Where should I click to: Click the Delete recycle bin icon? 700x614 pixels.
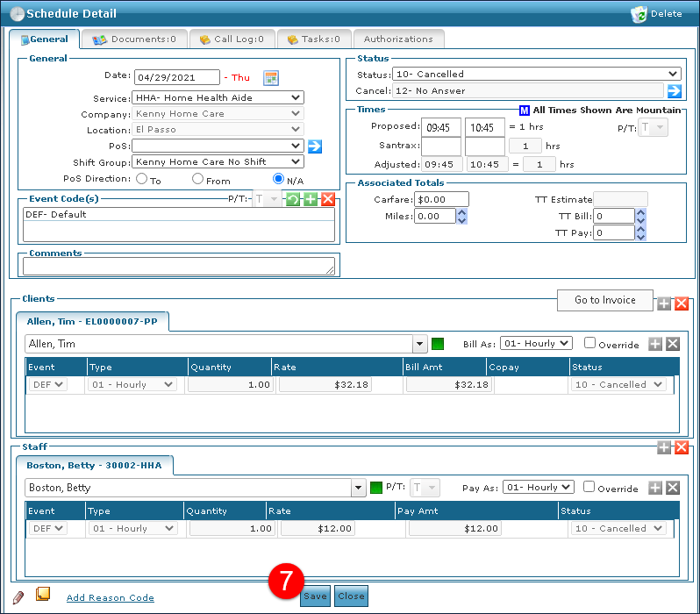point(639,14)
